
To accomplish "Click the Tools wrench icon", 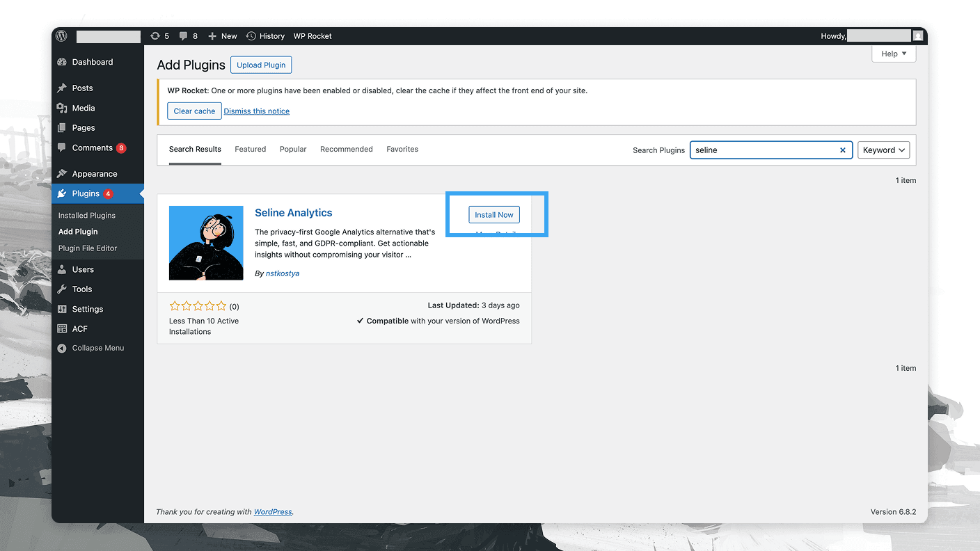I will coord(62,289).
